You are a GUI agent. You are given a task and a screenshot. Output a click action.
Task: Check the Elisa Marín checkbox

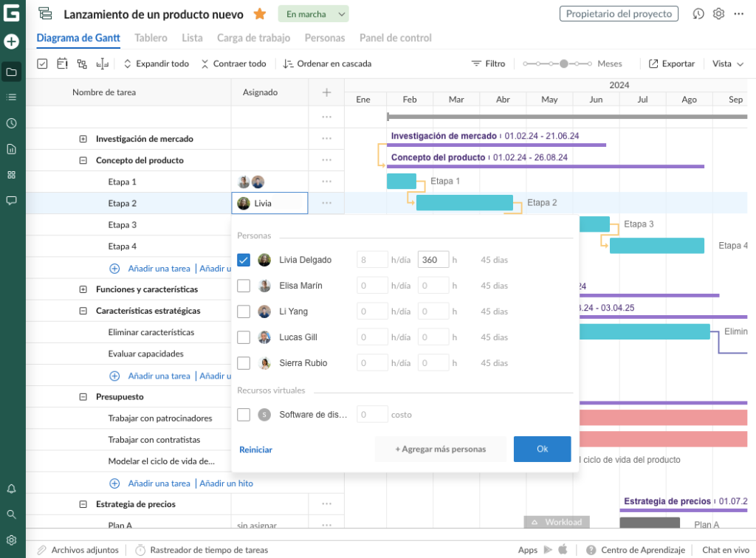tap(244, 286)
